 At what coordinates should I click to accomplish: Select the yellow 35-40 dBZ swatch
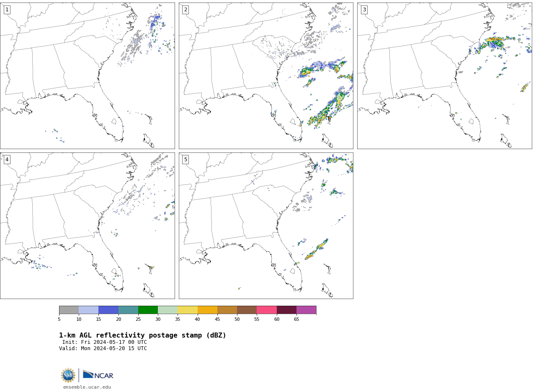pos(188,310)
